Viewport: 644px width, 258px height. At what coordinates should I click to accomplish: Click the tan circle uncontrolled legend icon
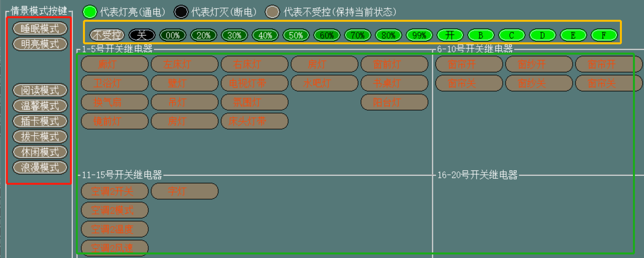(x=273, y=12)
